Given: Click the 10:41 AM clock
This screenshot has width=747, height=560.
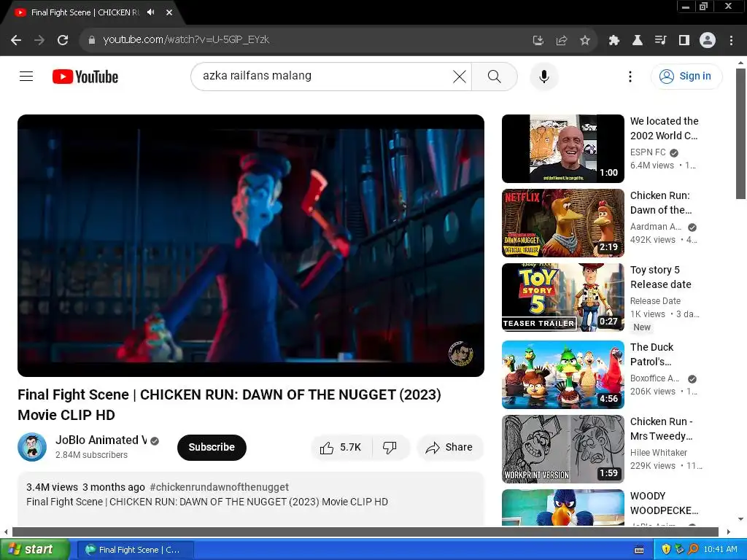Looking at the screenshot, I should click(720, 550).
